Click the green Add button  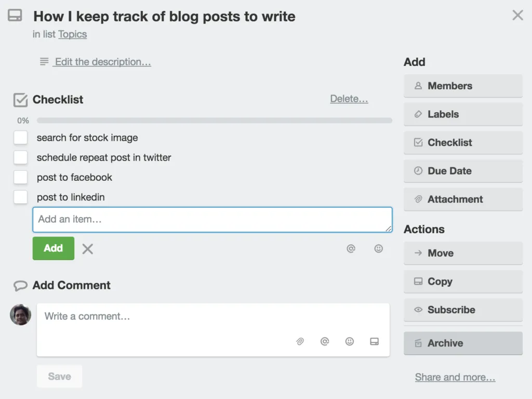53,248
